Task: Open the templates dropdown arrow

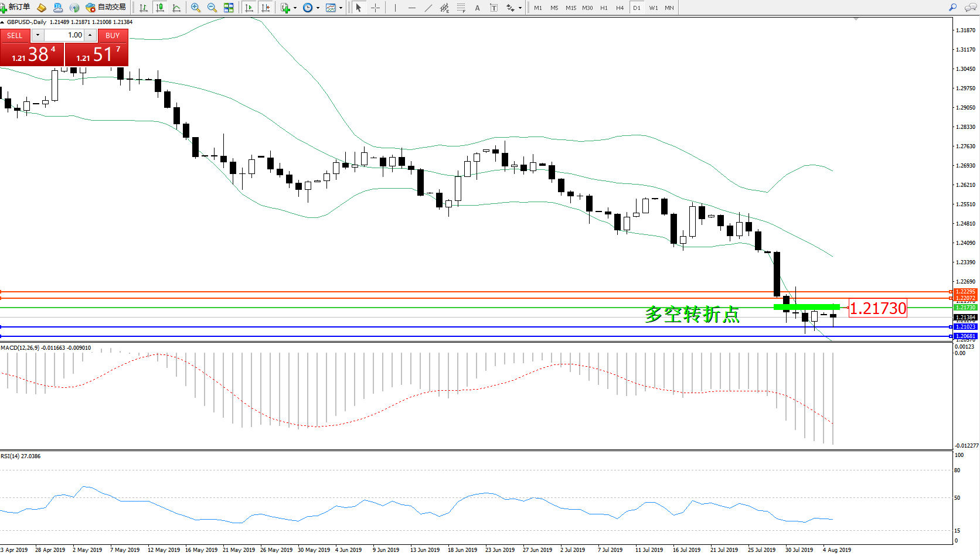Action: 341,8
